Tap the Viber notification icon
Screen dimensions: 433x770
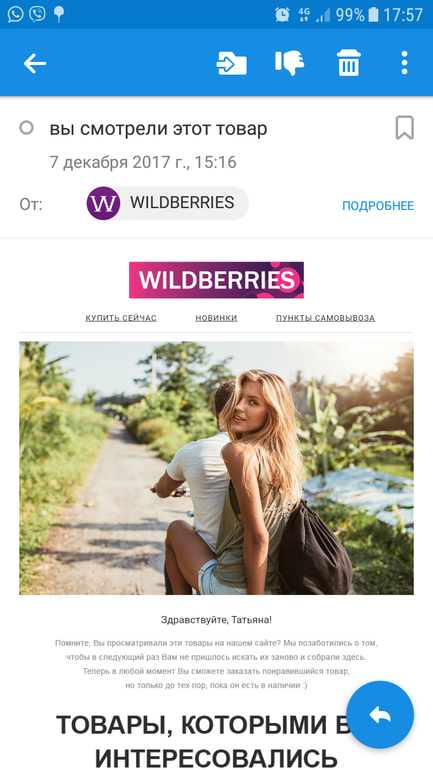pyautogui.click(x=37, y=14)
